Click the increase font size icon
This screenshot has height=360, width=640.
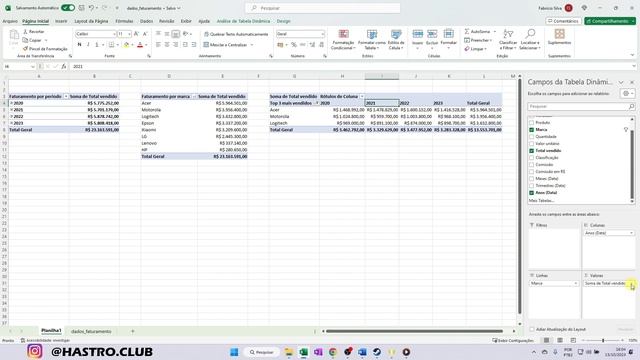[x=136, y=34]
